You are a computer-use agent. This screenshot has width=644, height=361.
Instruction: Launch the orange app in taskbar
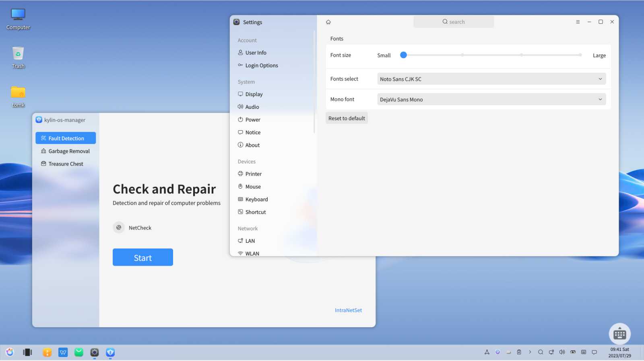pyautogui.click(x=47, y=352)
